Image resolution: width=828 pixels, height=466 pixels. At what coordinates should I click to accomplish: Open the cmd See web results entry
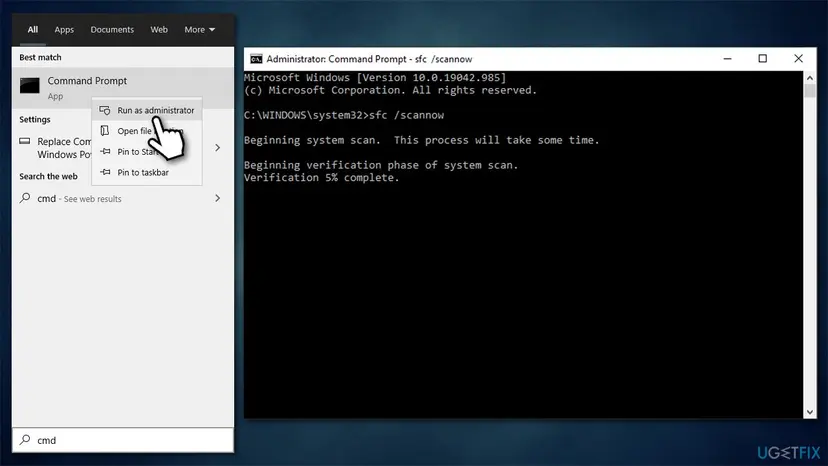click(x=123, y=199)
